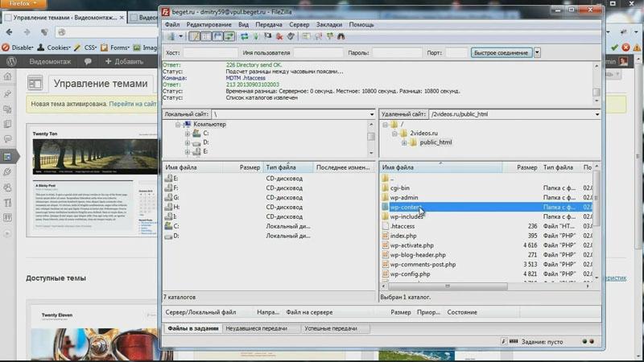Select the wp-admin remote folder

tap(404, 197)
